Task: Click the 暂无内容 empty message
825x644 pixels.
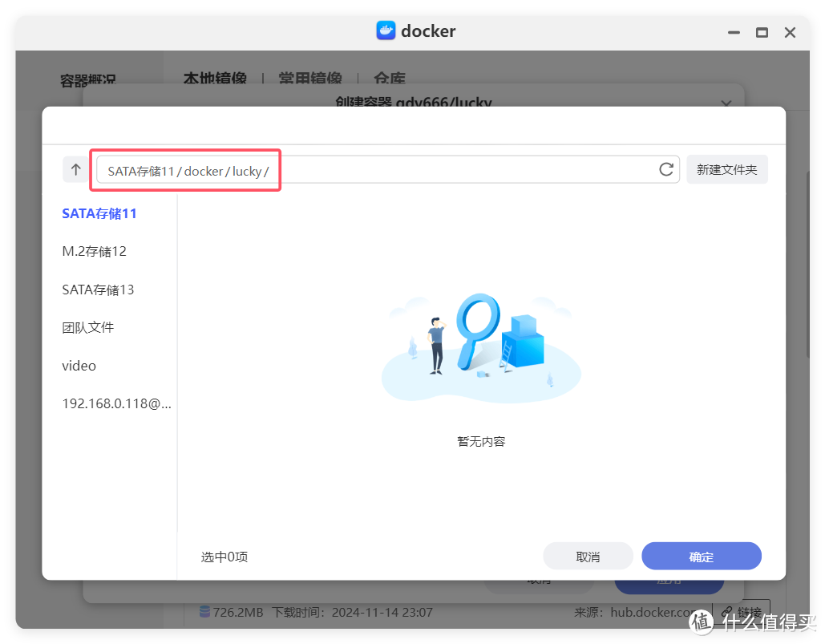Action: (x=481, y=441)
